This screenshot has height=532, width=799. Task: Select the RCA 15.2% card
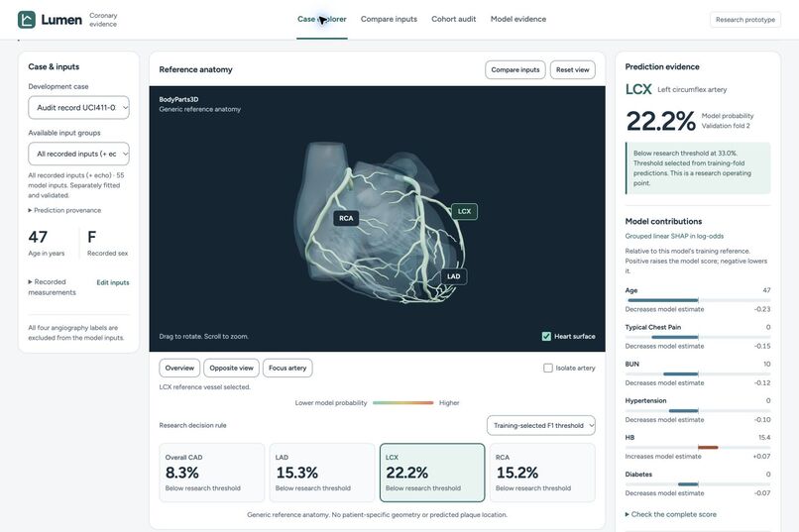(542, 473)
